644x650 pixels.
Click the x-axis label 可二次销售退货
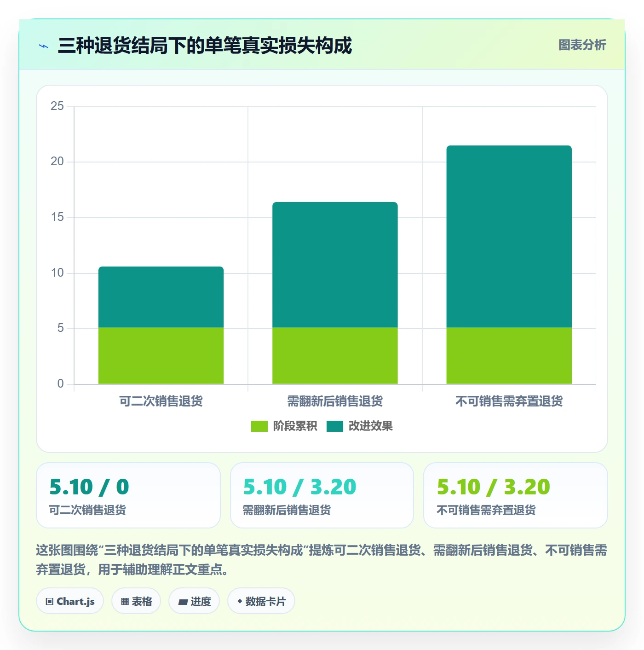pos(161,401)
